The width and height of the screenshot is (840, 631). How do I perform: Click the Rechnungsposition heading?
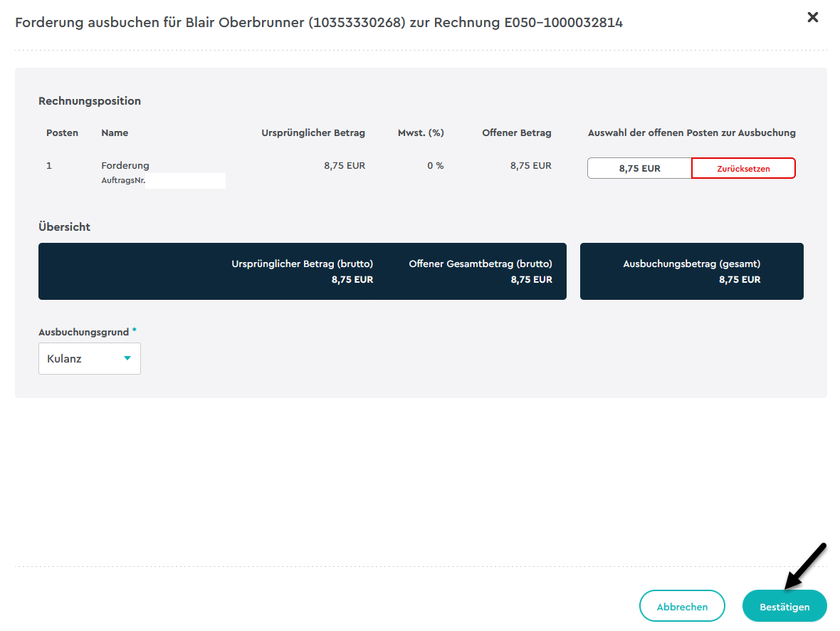coord(90,101)
